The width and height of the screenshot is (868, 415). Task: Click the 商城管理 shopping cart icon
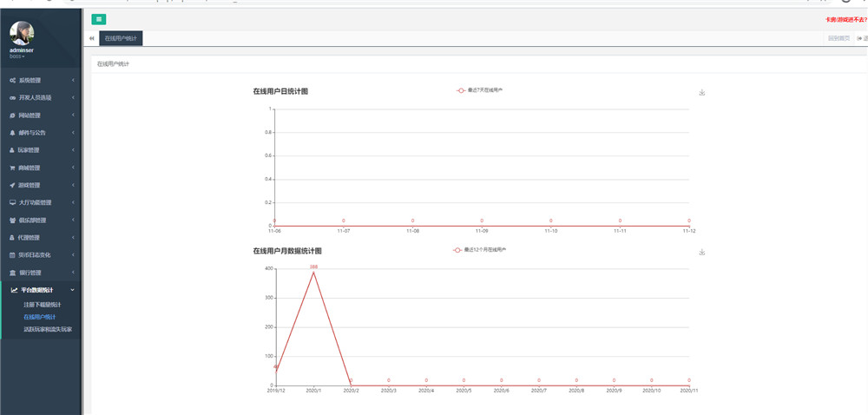[12, 168]
